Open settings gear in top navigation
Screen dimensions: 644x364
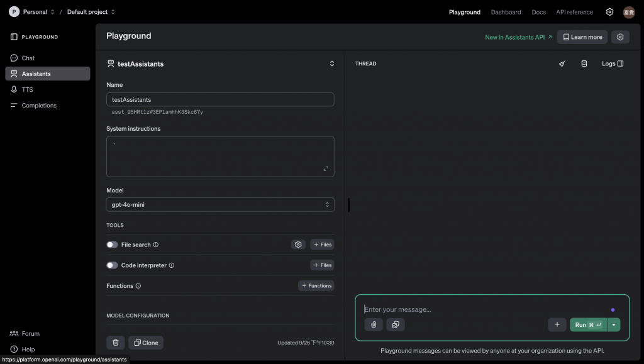[x=609, y=12]
